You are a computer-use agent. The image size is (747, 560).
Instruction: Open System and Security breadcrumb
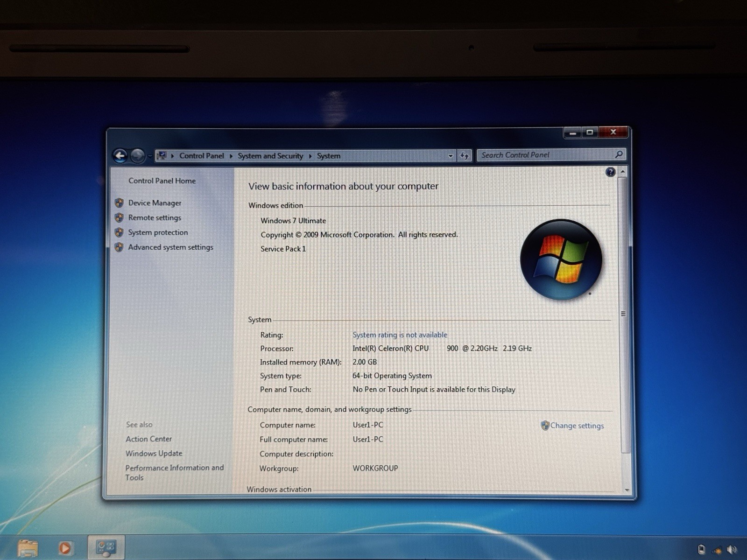(x=270, y=156)
